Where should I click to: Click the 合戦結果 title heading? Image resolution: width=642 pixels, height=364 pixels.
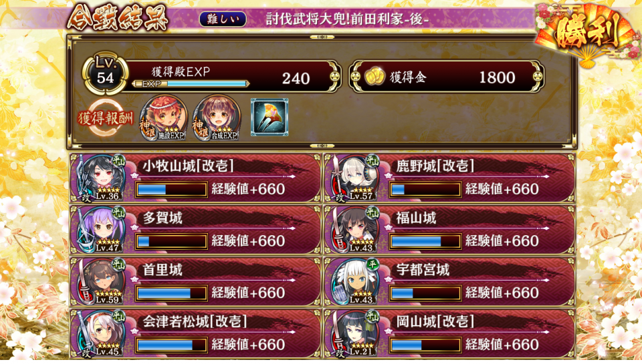(118, 17)
